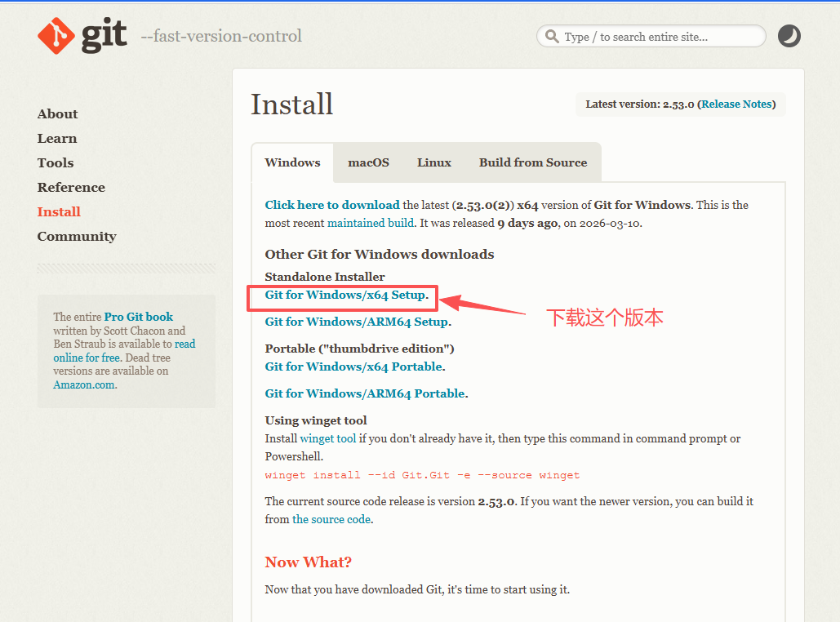Click the 'Using winget tool' label

tap(316, 420)
